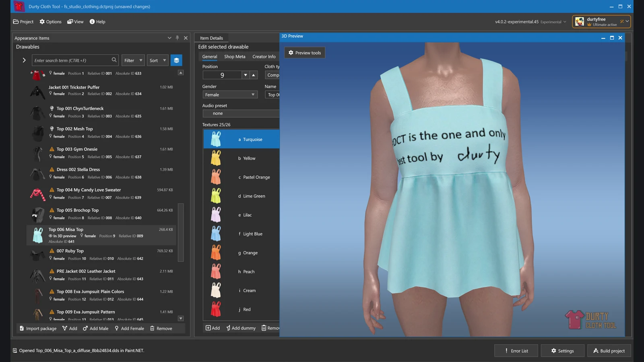Image resolution: width=644 pixels, height=362 pixels.
Task: Click the layered group view icon next to Sort
Action: (176, 60)
